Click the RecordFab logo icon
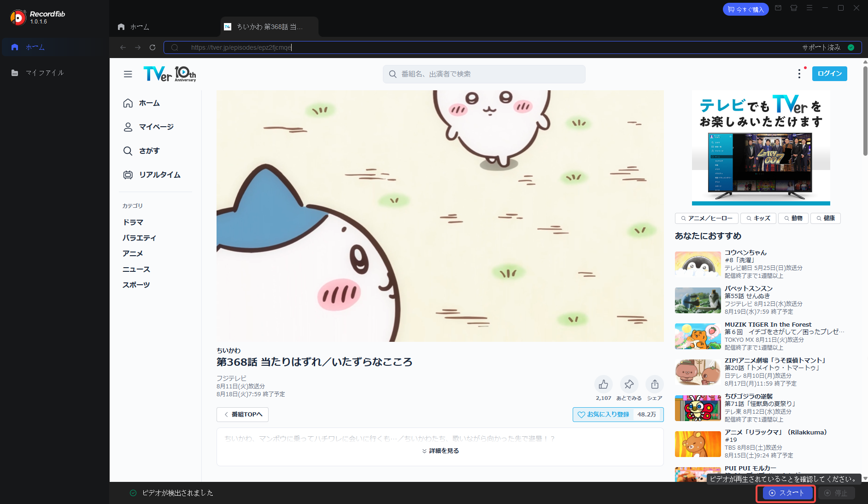 [18, 18]
